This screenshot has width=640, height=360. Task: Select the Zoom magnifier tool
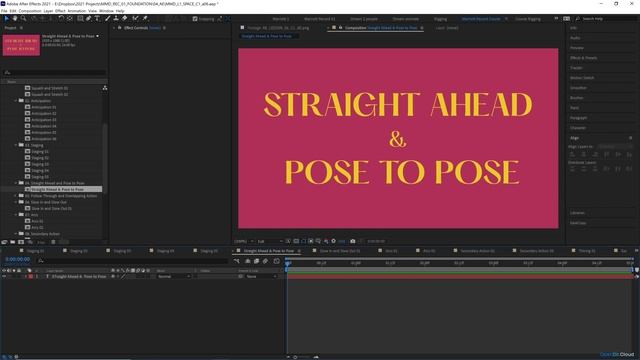coord(24,18)
